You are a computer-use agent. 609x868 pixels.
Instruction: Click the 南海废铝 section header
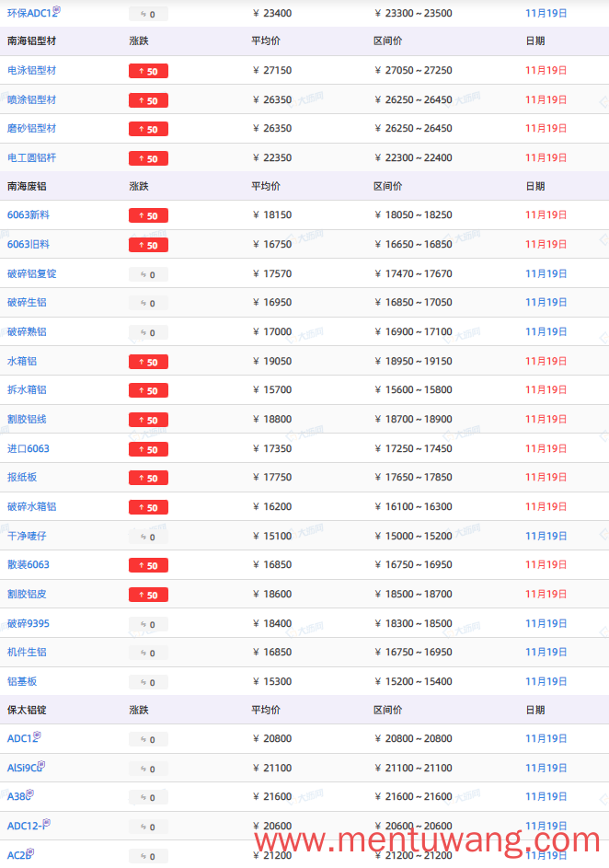click(27, 187)
